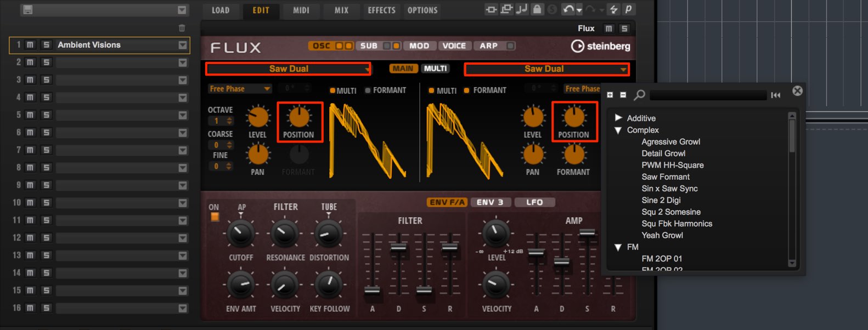Open the EFFECTS page
The height and width of the screenshot is (330, 868).
382,10
